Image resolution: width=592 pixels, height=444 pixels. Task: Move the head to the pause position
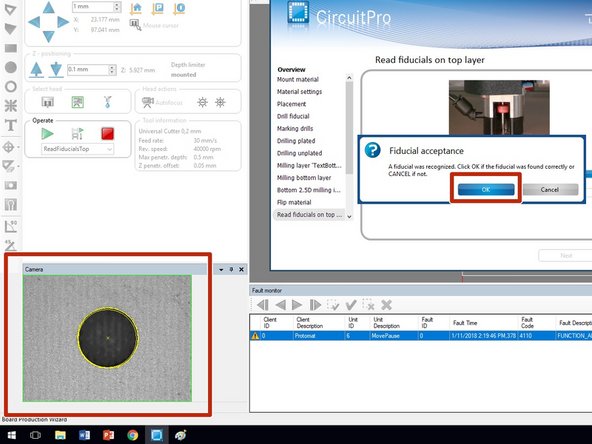click(x=157, y=9)
